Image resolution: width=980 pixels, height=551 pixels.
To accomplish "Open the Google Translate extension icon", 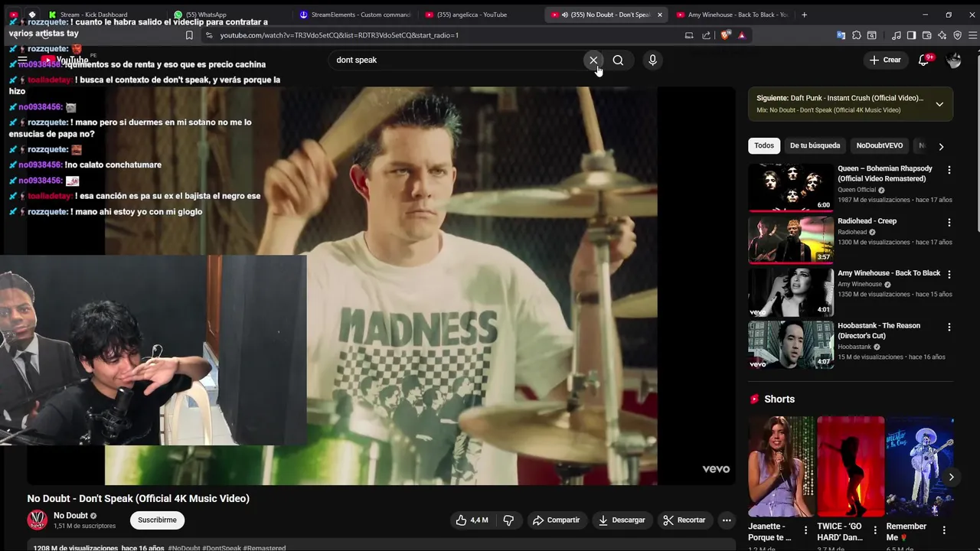I will tap(841, 35).
